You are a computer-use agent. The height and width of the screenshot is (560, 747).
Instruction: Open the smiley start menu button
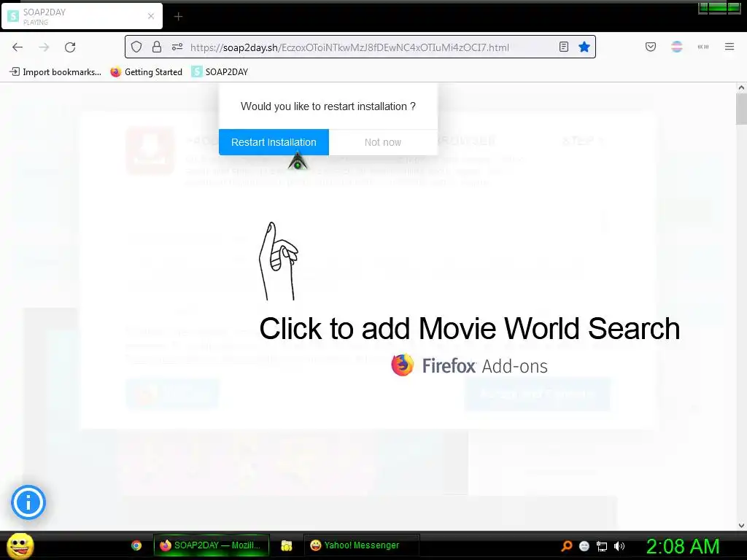point(20,545)
